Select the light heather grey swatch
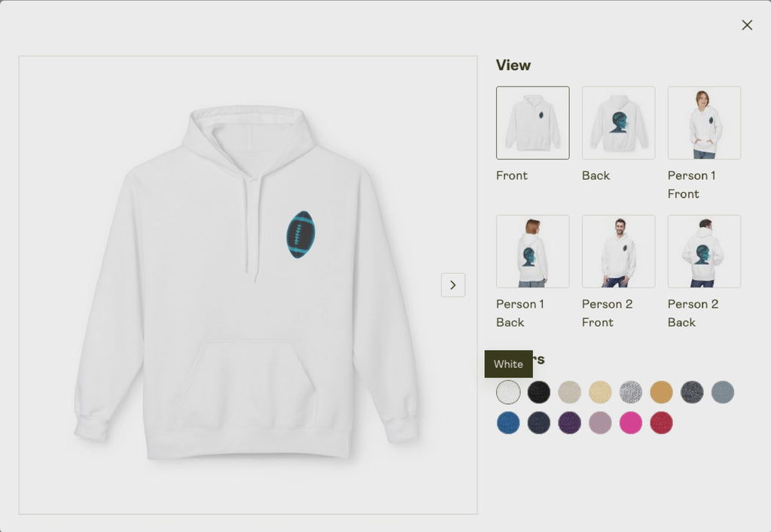Viewport: 771px width, 532px height. (631, 392)
